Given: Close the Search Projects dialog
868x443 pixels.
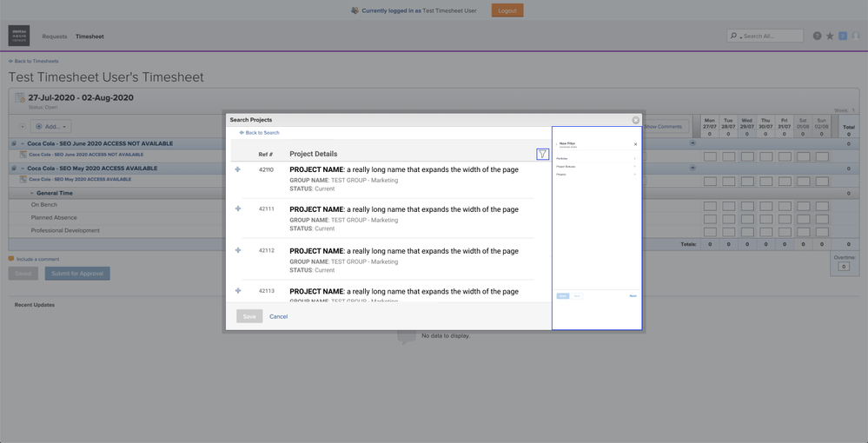Looking at the screenshot, I should tap(635, 120).
